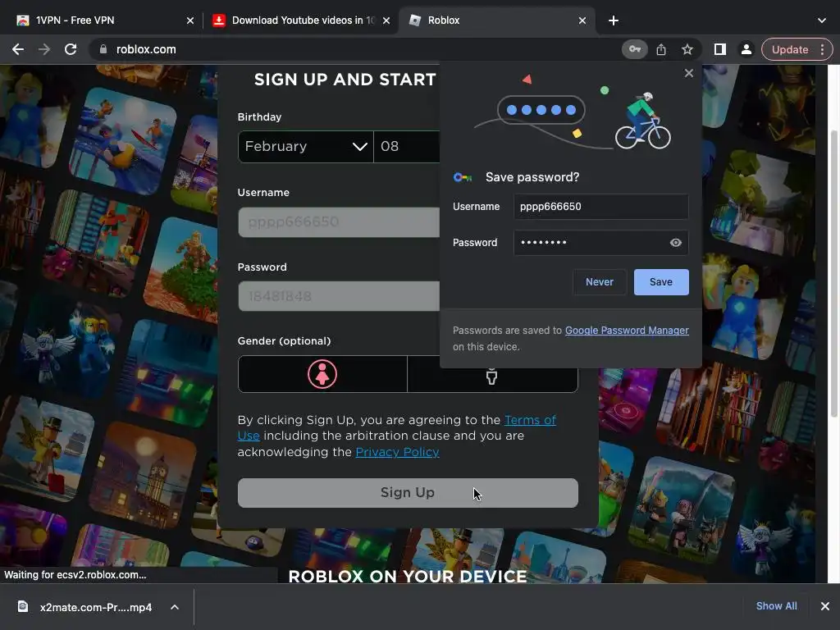840x630 pixels.
Task: Show password with the eye icon
Action: pos(676,243)
